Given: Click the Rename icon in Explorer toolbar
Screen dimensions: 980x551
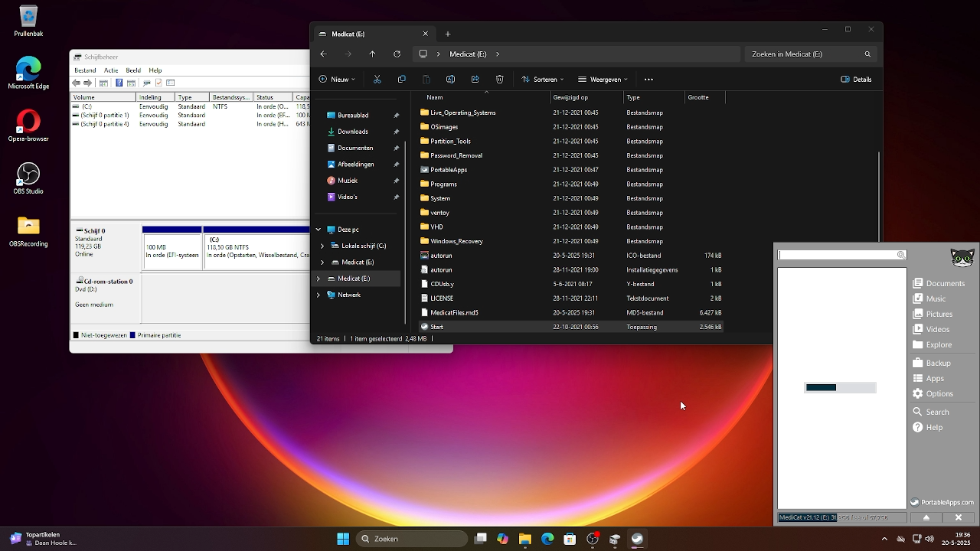Looking at the screenshot, I should 450,79.
